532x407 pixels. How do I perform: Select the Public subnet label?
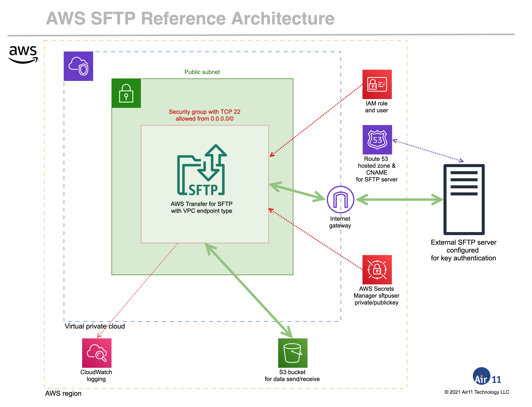point(202,72)
